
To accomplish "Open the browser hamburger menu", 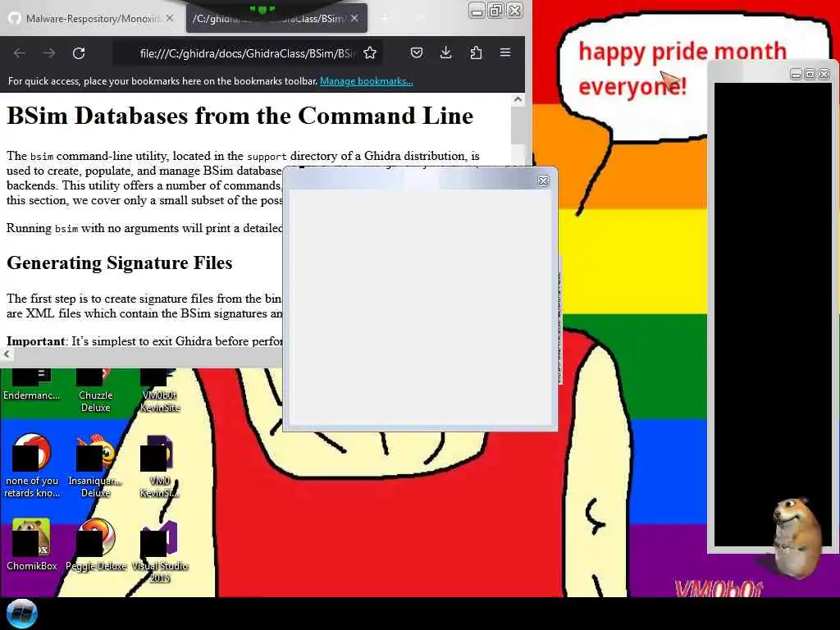I will pyautogui.click(x=505, y=52).
